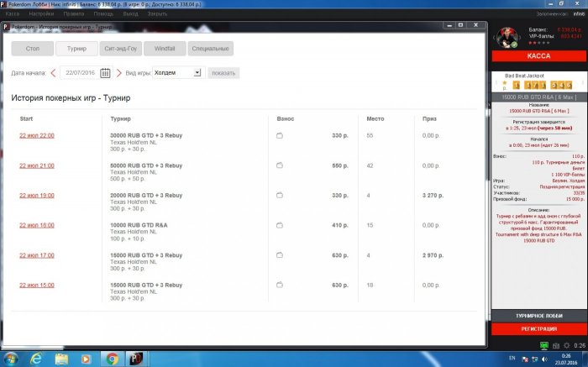
Task: Open Windows Media Player taskbar icon
Action: pyautogui.click(x=86, y=359)
